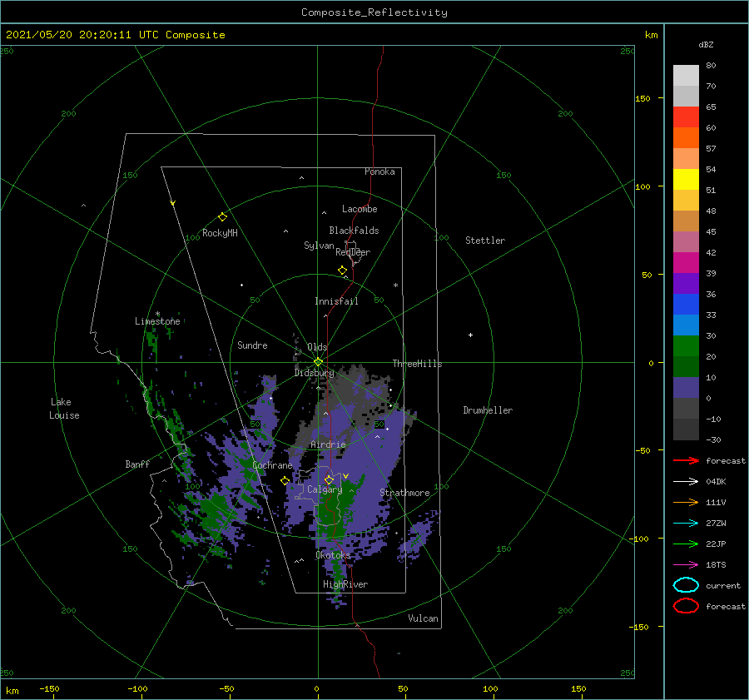Click the 2021/05/20 20:20:11 UTC timestamp
749x700 pixels.
tap(82, 35)
